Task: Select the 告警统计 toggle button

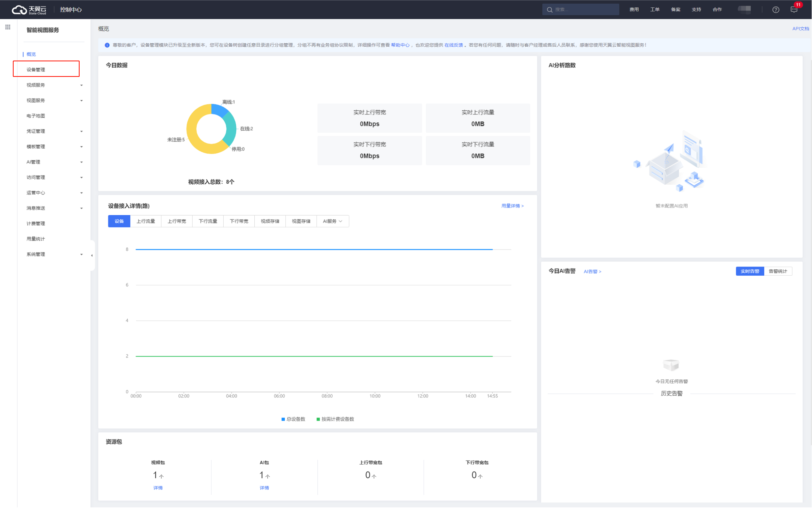Action: coord(778,271)
